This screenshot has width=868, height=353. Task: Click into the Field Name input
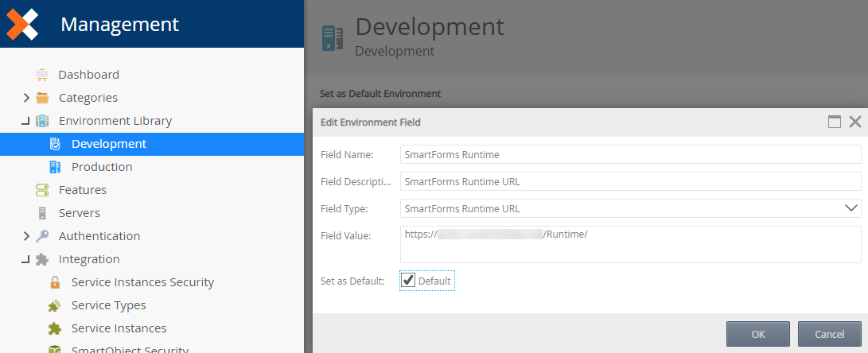(x=630, y=154)
